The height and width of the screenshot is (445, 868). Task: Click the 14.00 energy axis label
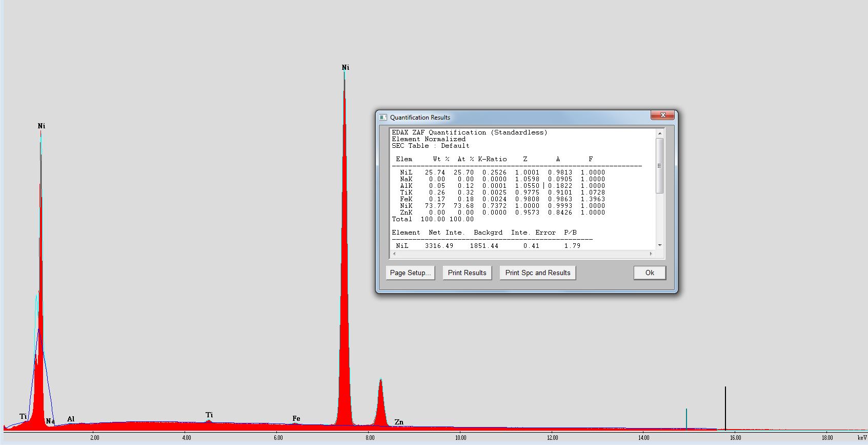tap(644, 438)
